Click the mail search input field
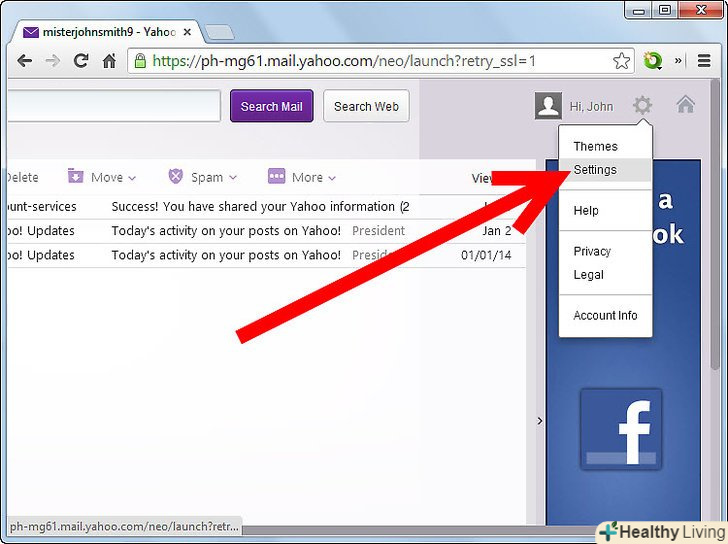The image size is (728, 544). tap(114, 106)
